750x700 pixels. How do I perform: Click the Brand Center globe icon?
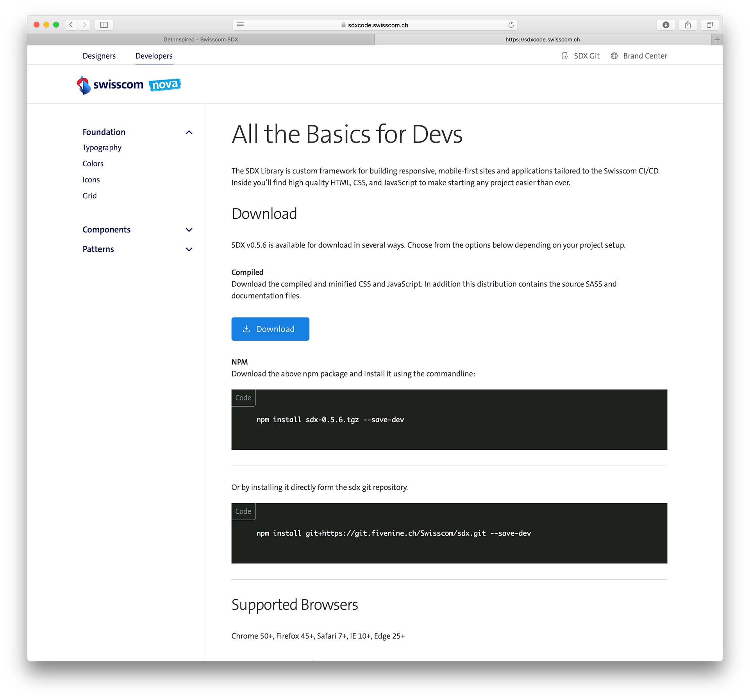[614, 56]
